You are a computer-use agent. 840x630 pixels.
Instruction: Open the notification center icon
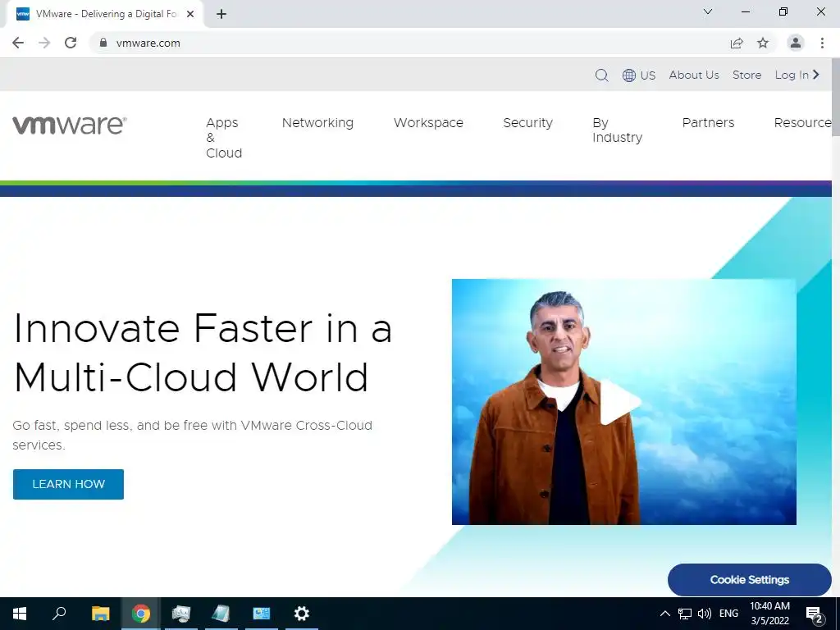click(x=815, y=614)
